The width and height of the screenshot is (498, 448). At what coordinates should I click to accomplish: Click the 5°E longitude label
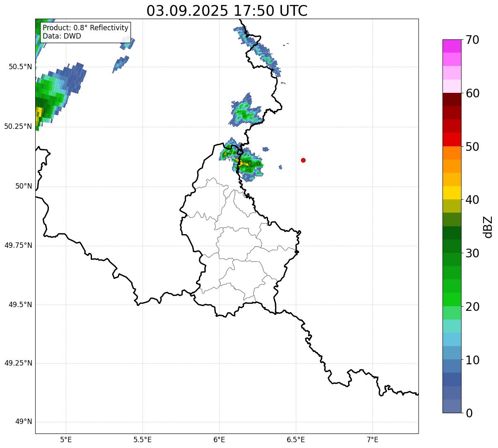coord(66,440)
